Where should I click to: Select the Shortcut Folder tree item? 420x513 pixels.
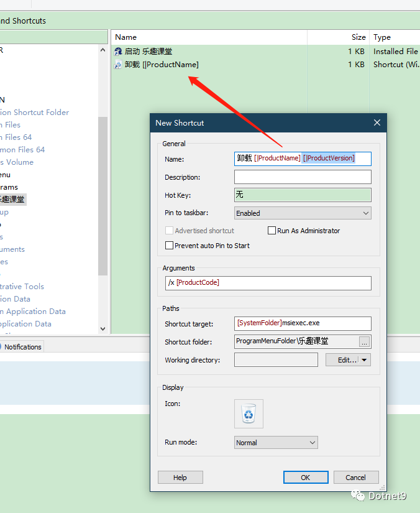[34, 112]
